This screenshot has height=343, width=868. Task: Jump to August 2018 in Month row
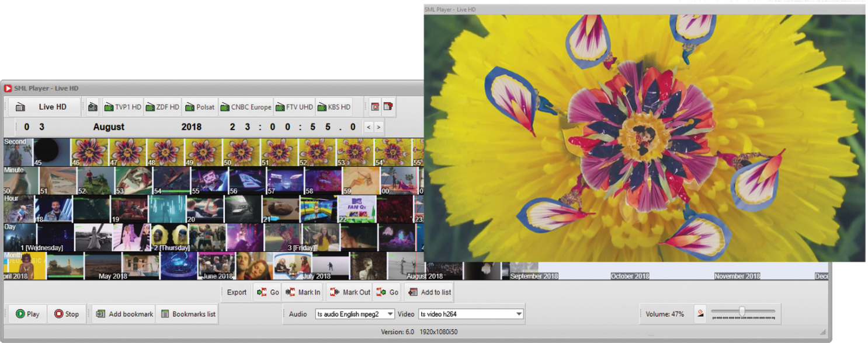coord(425,276)
